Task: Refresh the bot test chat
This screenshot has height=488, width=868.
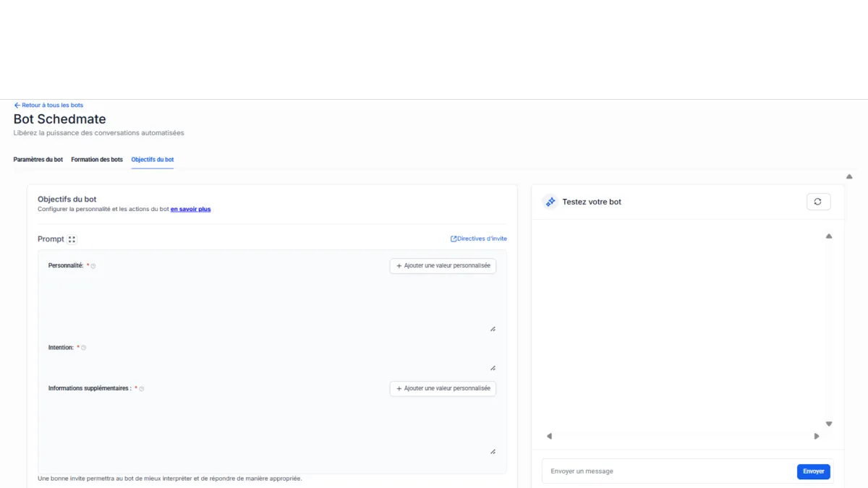Action: (818, 202)
